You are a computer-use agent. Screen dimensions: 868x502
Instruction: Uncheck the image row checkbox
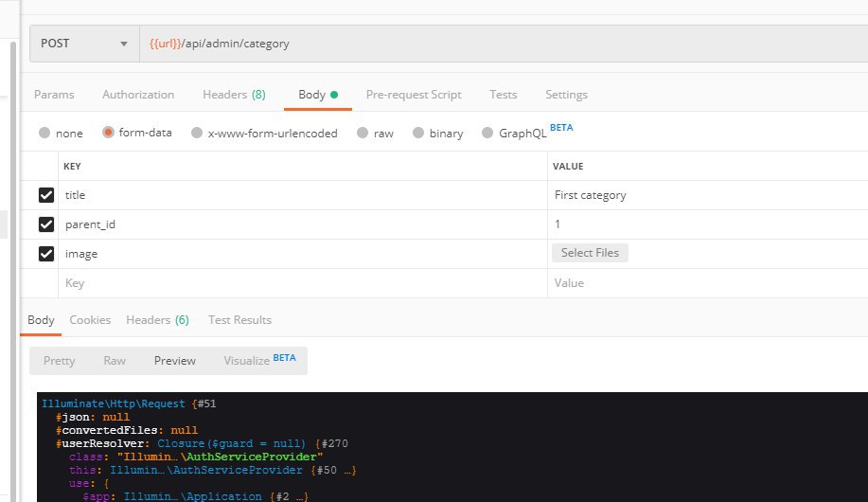[46, 254]
